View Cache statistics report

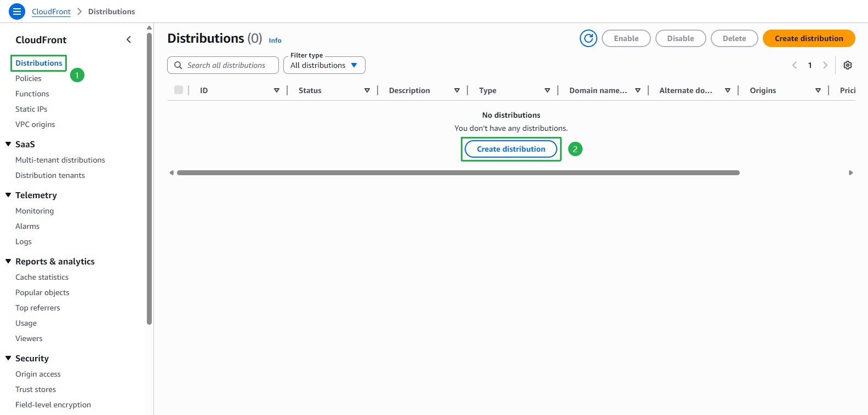tap(42, 277)
